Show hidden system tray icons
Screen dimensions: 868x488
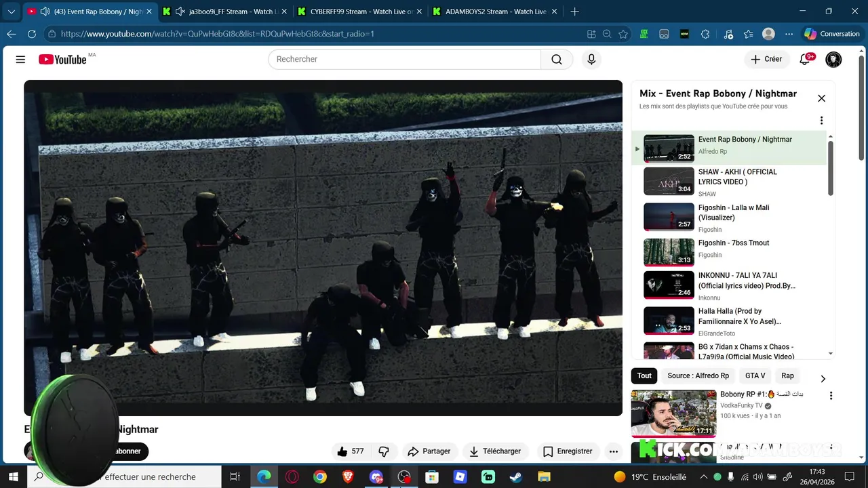(703, 477)
